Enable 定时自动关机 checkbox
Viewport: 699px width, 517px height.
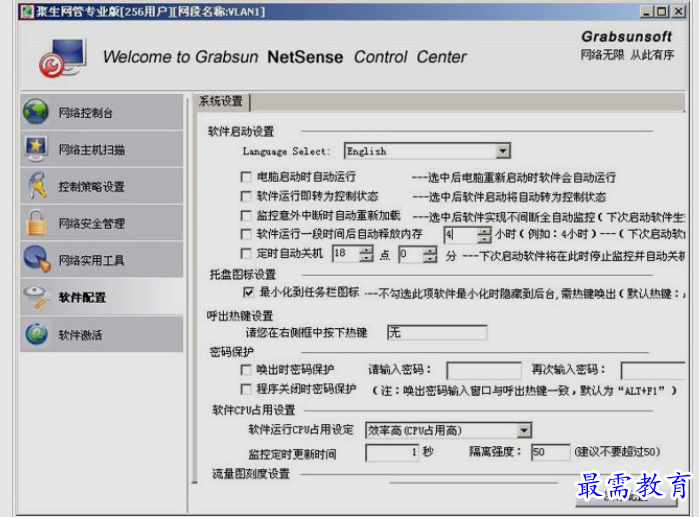(246, 254)
